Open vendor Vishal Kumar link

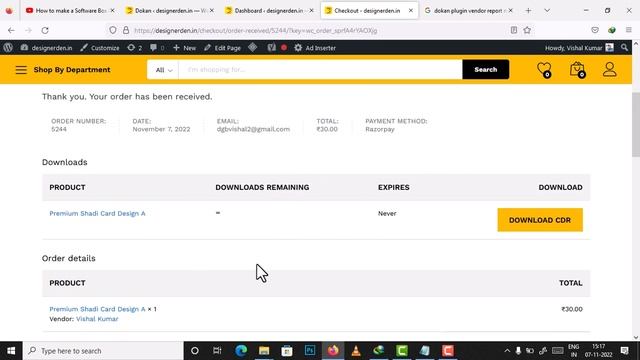pyautogui.click(x=97, y=319)
